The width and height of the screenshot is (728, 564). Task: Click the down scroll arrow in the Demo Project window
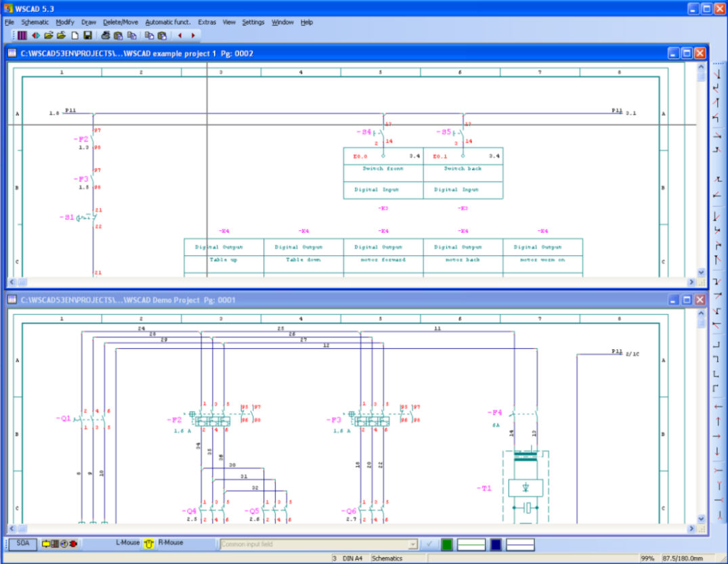tap(701, 519)
